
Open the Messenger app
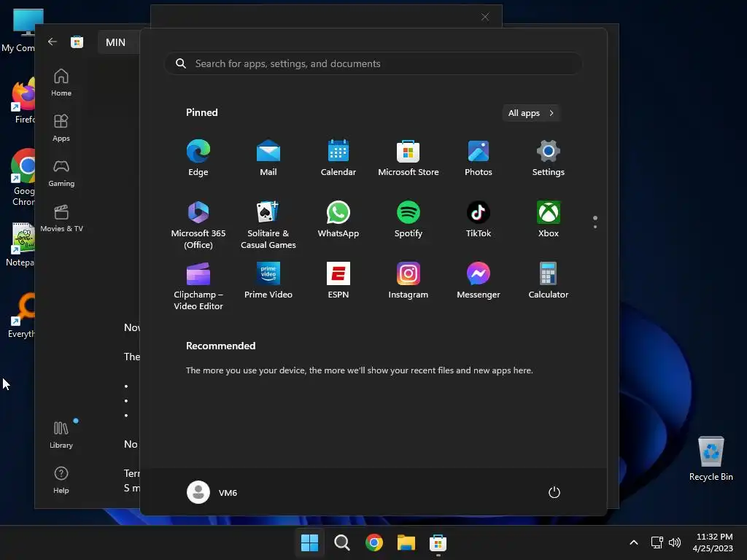[479, 281]
